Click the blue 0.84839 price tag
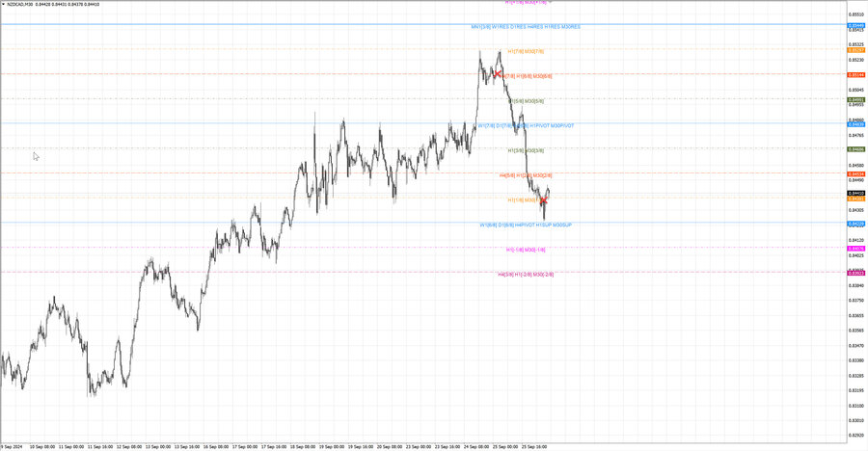 click(856, 124)
